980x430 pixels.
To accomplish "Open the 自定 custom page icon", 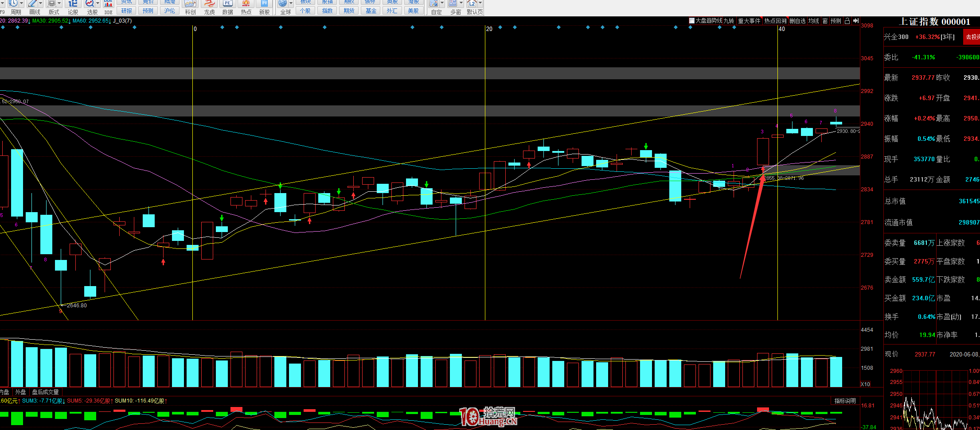I will 433,4.
